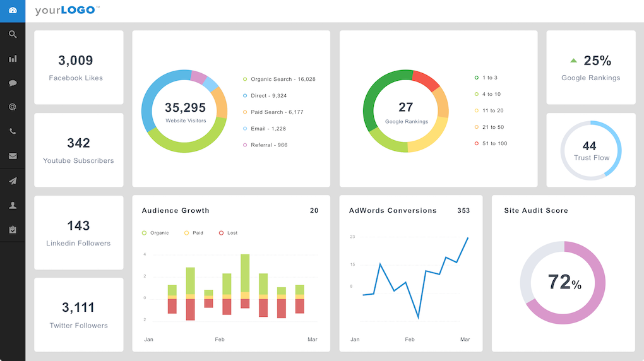Click the yourLOGO header logo
The width and height of the screenshot is (644, 361).
click(67, 11)
